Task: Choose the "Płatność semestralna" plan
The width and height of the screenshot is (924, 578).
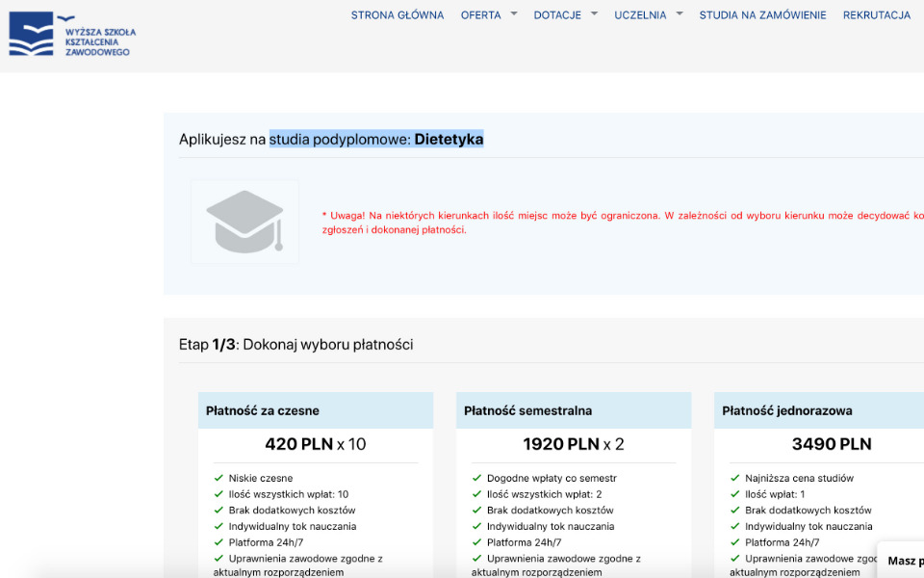Action: pos(574,409)
